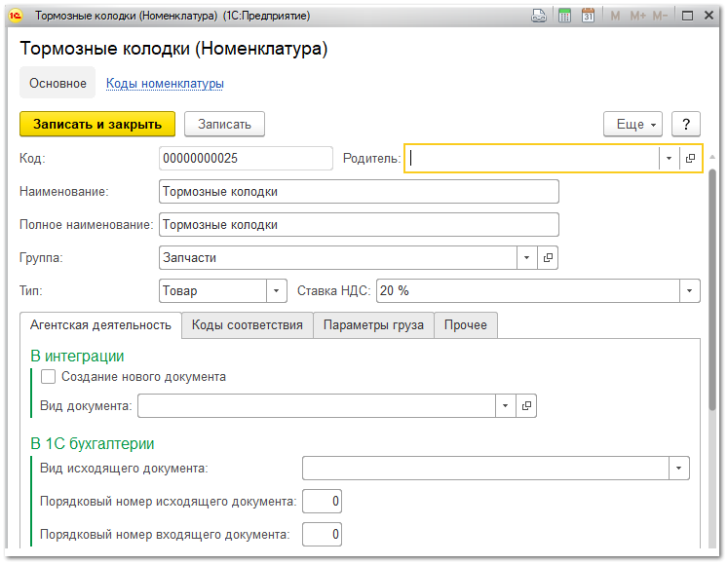Click the open-form icon beside Вид документа
The width and height of the screenshot is (728, 565).
526,405
